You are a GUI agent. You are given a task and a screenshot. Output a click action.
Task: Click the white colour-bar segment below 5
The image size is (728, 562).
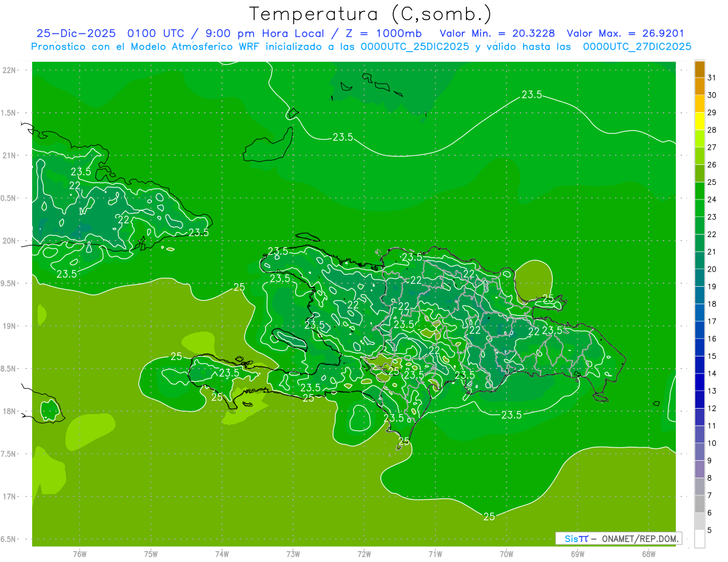coord(699,539)
